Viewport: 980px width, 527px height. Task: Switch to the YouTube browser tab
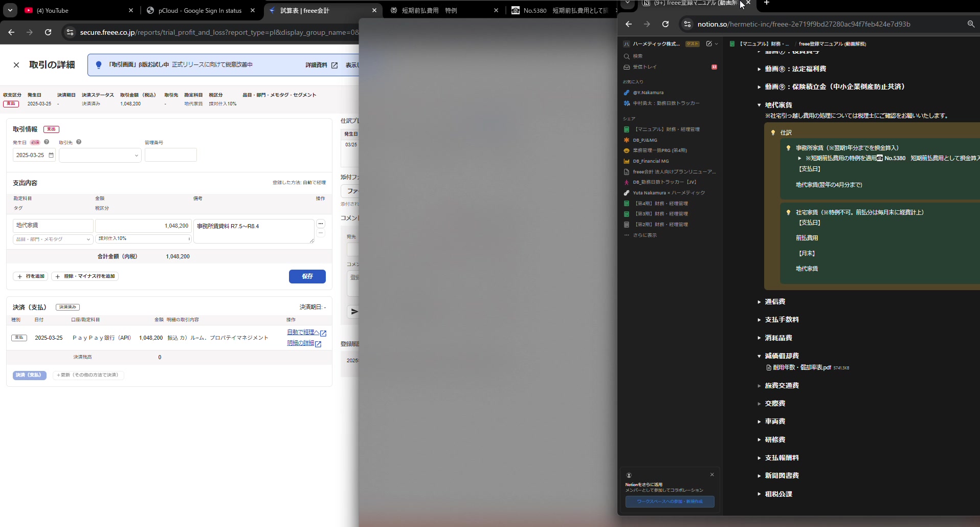click(77, 10)
